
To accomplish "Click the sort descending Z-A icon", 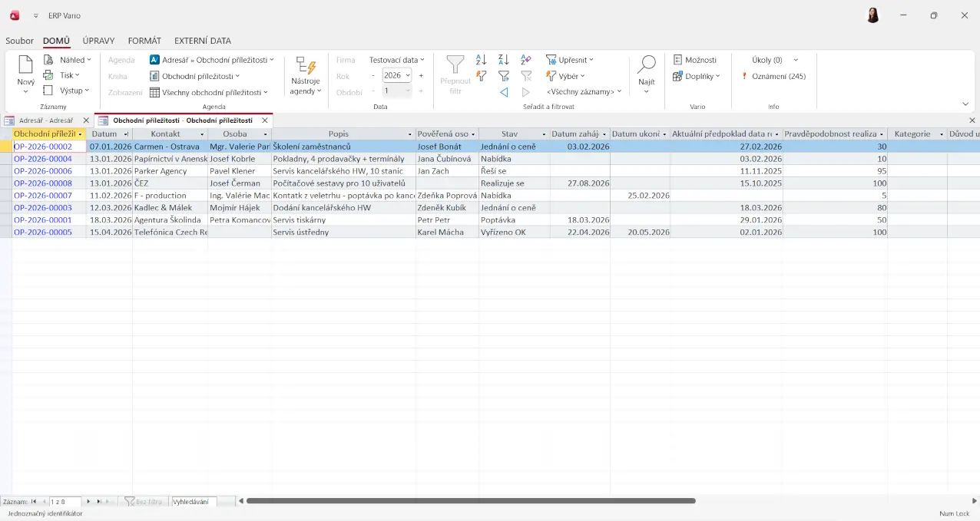I will click(x=504, y=60).
